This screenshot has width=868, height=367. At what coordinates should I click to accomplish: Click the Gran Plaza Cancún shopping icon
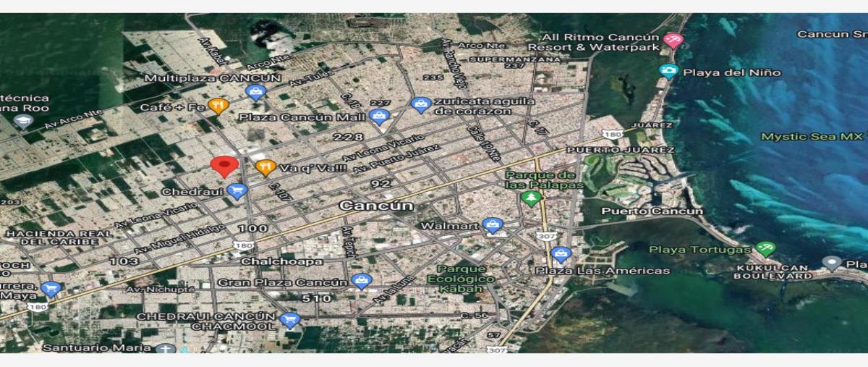pos(361,282)
